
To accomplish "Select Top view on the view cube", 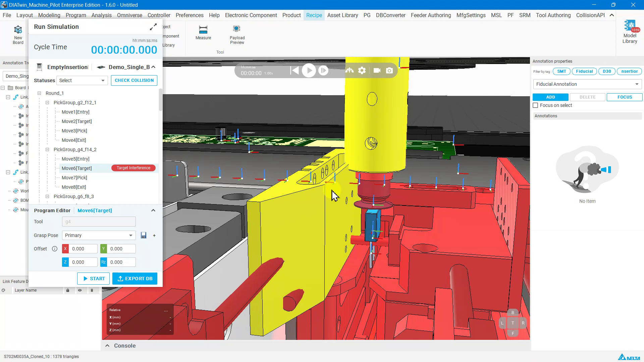I will click(x=513, y=323).
